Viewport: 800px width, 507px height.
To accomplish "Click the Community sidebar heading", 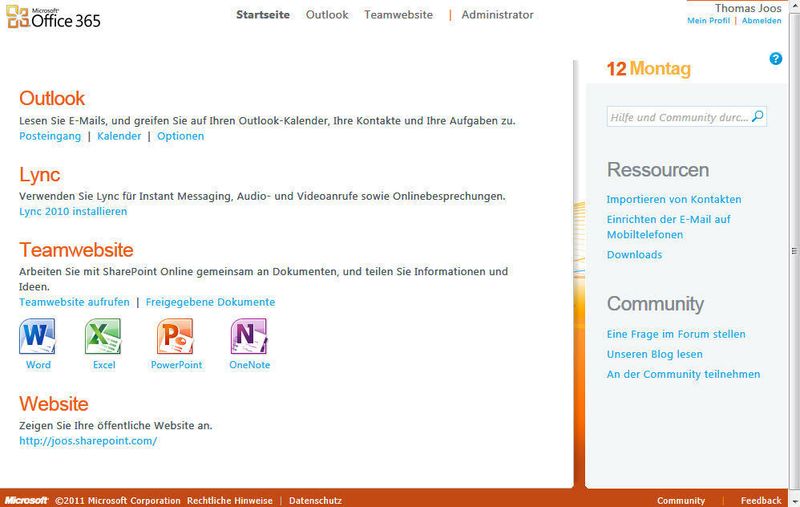I will [655, 303].
